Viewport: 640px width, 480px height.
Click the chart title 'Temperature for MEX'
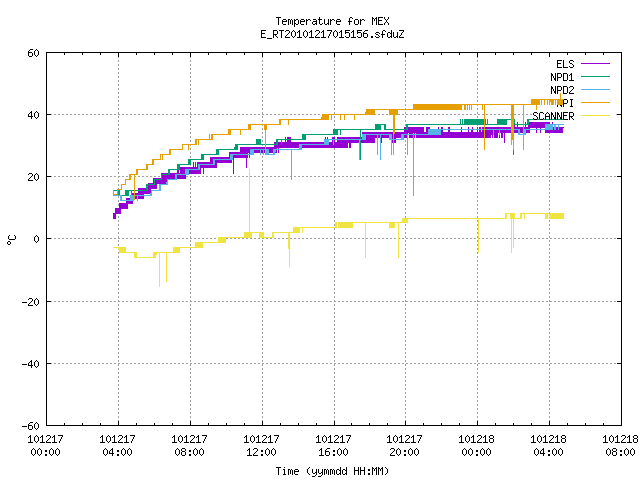[x=332, y=21]
